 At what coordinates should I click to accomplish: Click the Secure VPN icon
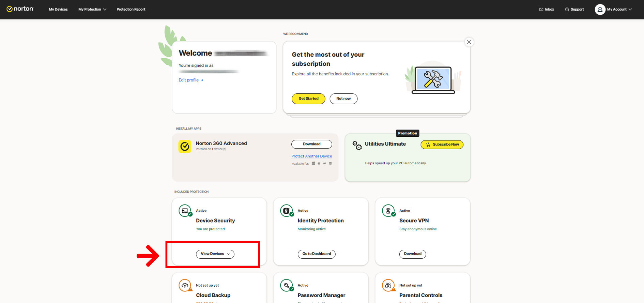coord(388,211)
